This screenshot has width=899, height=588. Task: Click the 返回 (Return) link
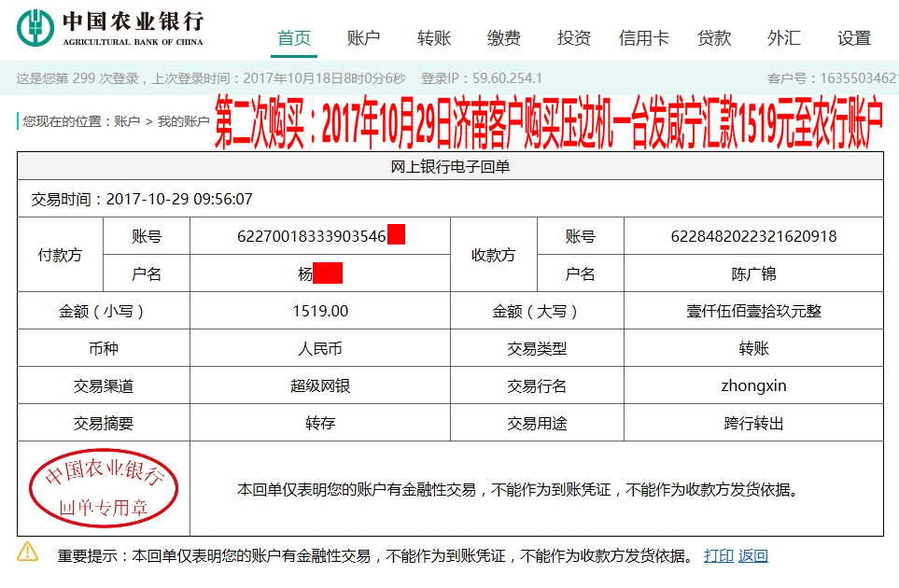tap(752, 554)
